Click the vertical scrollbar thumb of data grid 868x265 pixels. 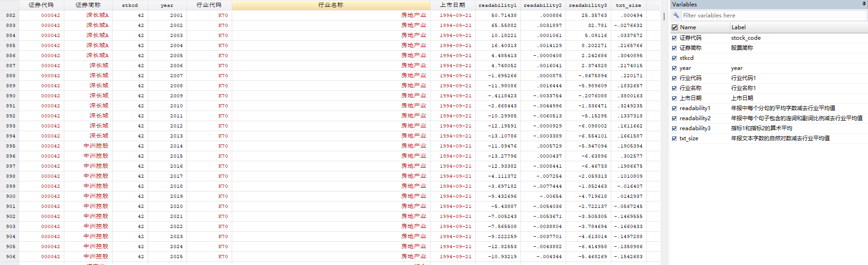664,16
